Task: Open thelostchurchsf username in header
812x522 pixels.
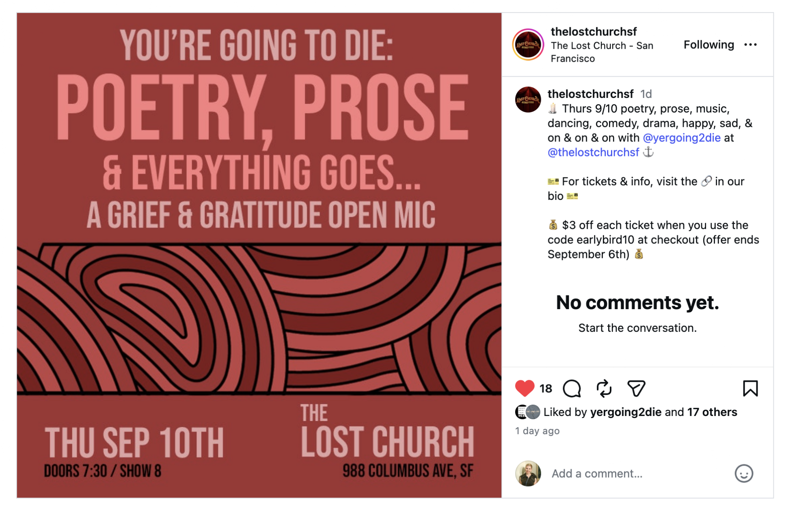Action: tap(594, 32)
